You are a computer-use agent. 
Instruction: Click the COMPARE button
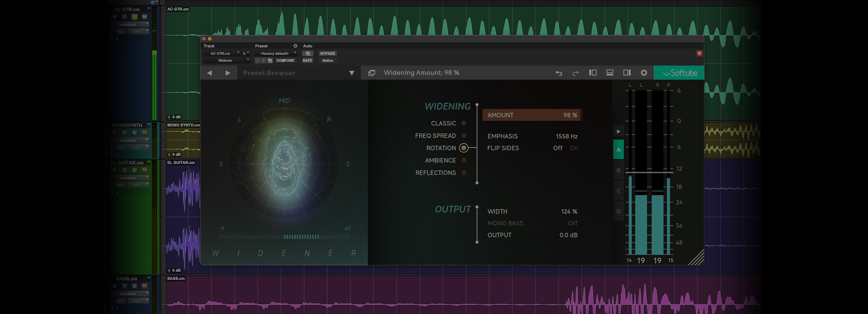[x=285, y=61]
